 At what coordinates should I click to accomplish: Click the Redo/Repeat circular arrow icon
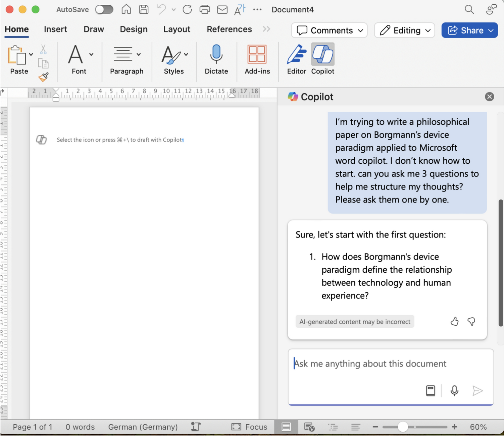pos(187,9)
